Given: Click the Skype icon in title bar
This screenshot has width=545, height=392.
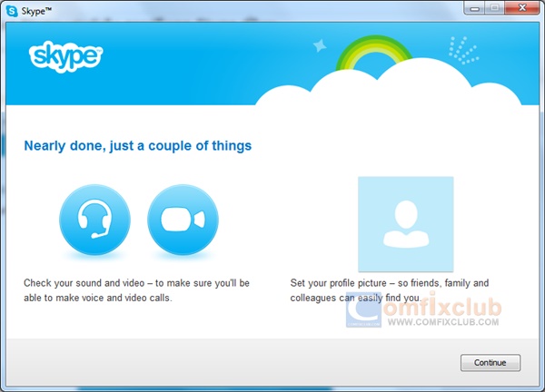Looking at the screenshot, I should click(12, 11).
